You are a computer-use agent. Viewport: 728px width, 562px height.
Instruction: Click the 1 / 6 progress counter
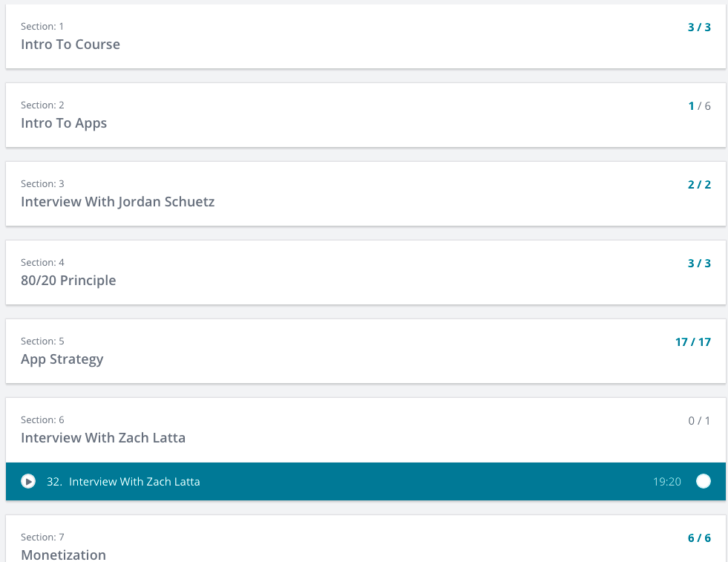699,106
